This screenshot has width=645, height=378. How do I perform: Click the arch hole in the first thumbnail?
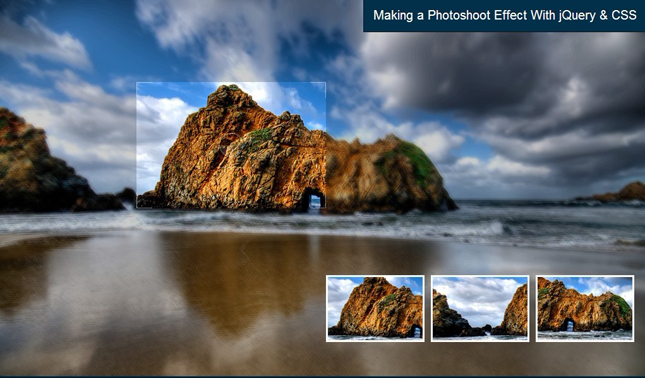click(x=416, y=330)
